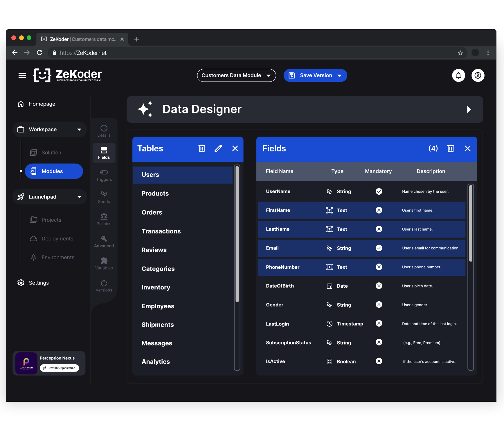
Task: Expand the Data Designer panel arrow
Action: click(x=469, y=109)
